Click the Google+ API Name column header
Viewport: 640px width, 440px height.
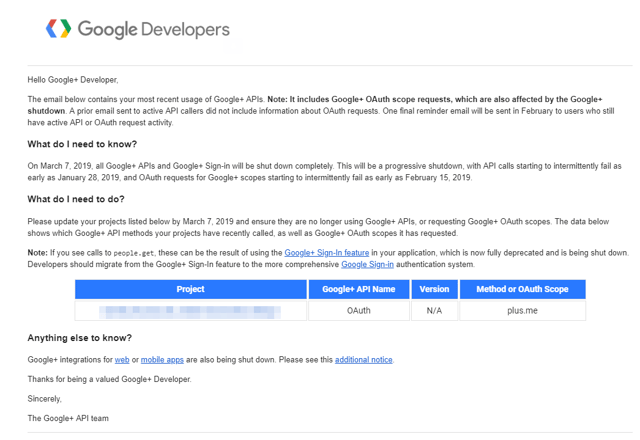pyautogui.click(x=359, y=289)
